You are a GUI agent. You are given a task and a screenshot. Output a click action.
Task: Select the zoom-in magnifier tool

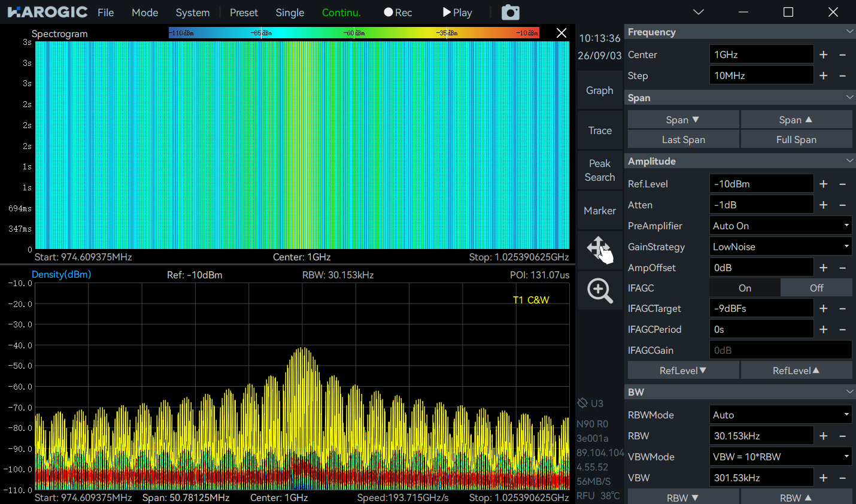pyautogui.click(x=600, y=290)
